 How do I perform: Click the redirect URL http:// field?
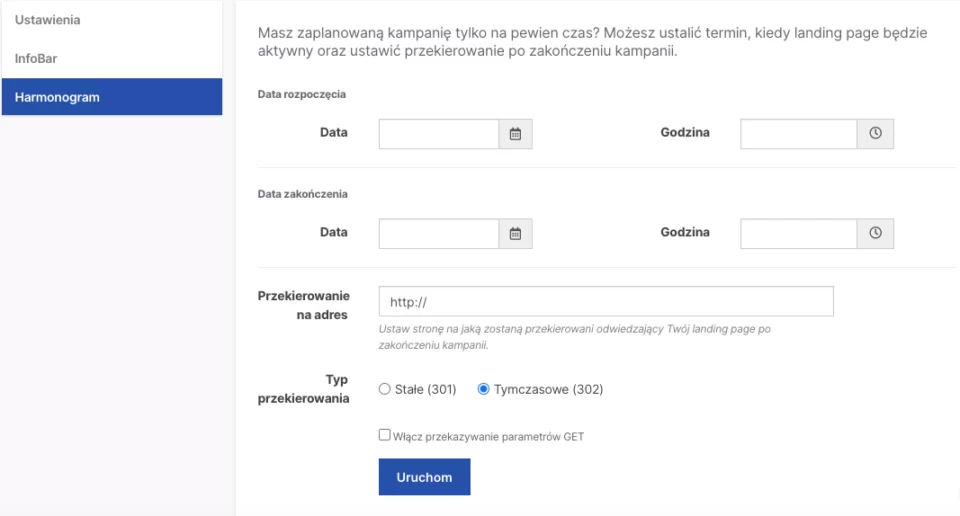pos(605,301)
